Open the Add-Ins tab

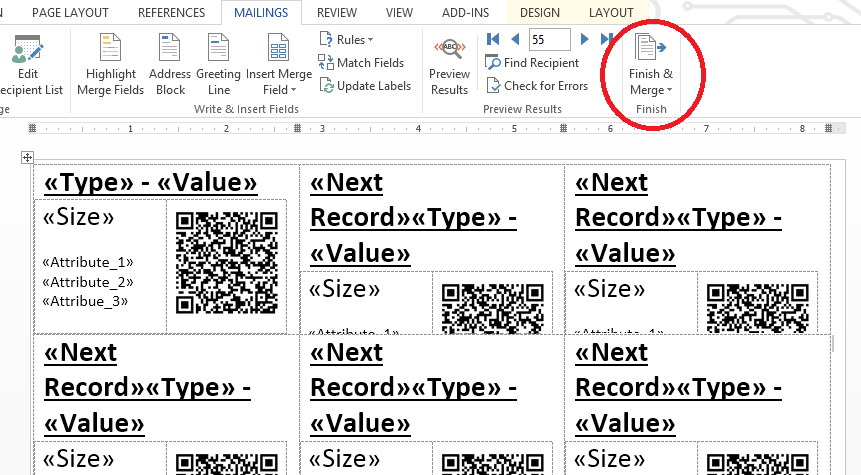[465, 13]
